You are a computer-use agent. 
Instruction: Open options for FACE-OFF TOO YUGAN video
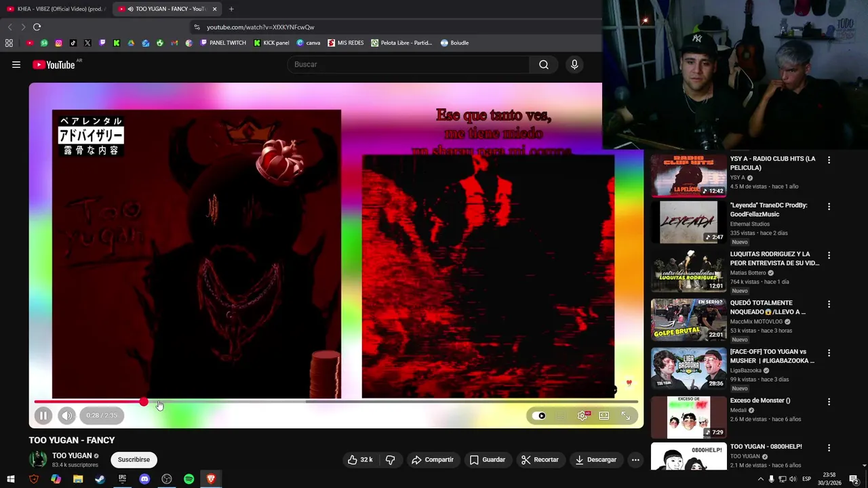click(x=829, y=353)
